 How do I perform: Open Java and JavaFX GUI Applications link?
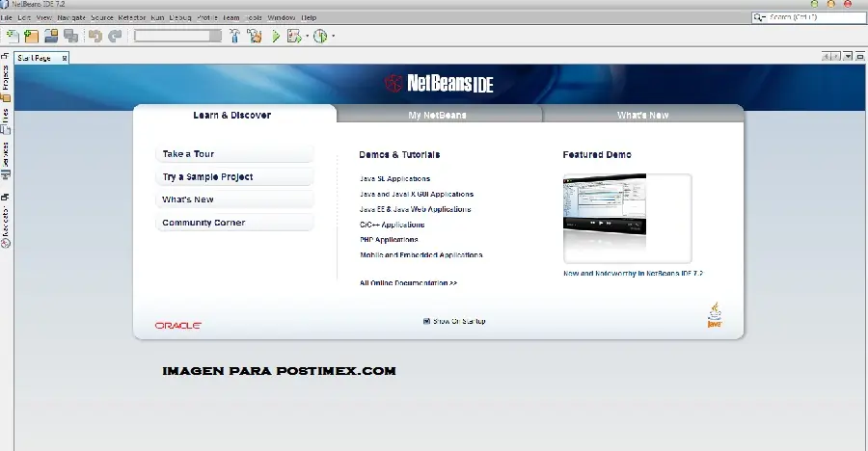pyautogui.click(x=417, y=195)
